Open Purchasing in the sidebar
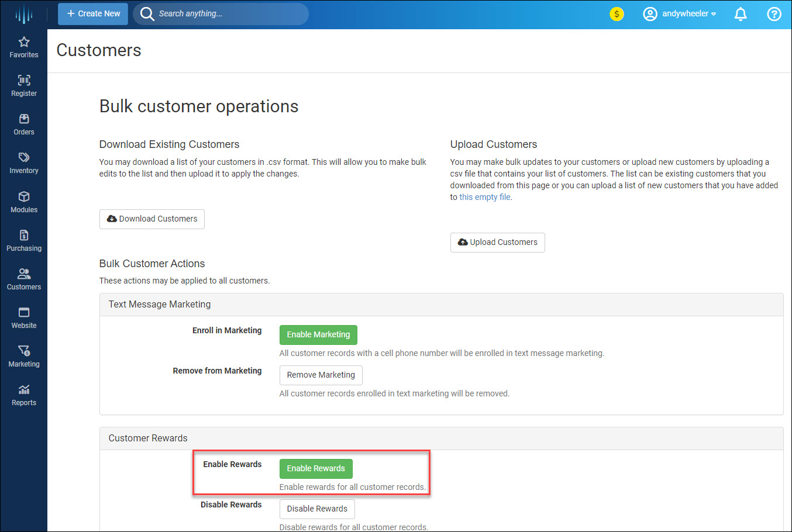Image resolution: width=792 pixels, height=532 pixels. coord(24,241)
